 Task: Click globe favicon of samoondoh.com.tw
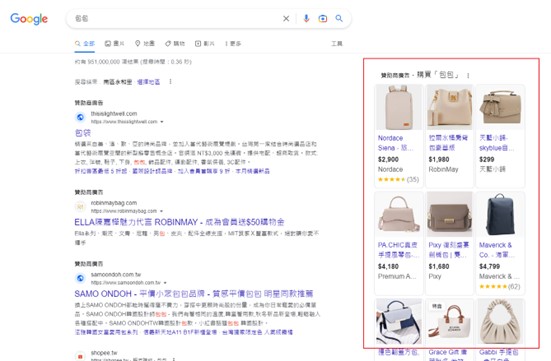tap(80, 278)
